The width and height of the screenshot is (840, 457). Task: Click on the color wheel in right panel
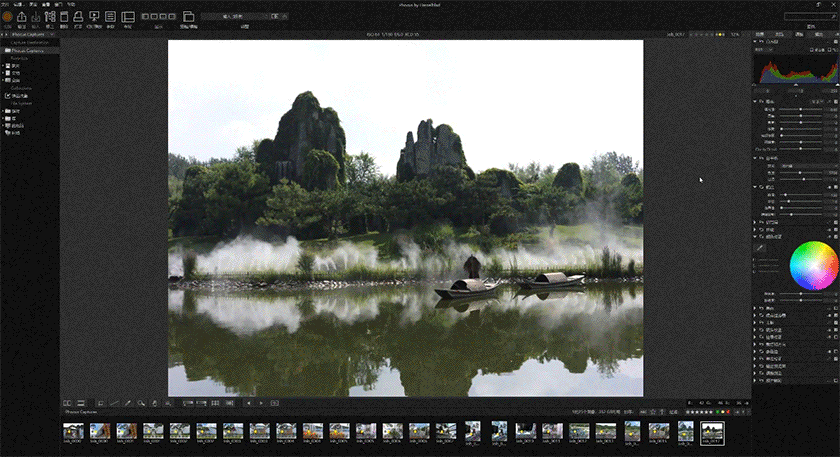pyautogui.click(x=812, y=265)
